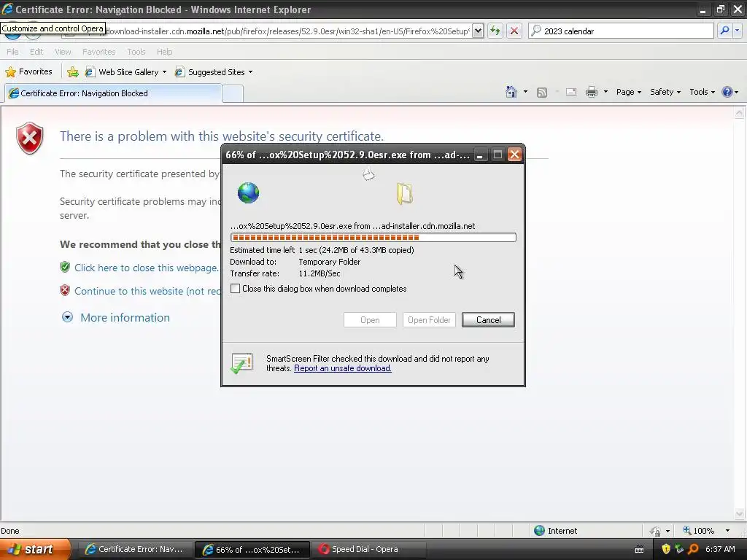The width and height of the screenshot is (747, 560).
Task: Click the Internet zone status bar indicator
Action: pyautogui.click(x=555, y=531)
